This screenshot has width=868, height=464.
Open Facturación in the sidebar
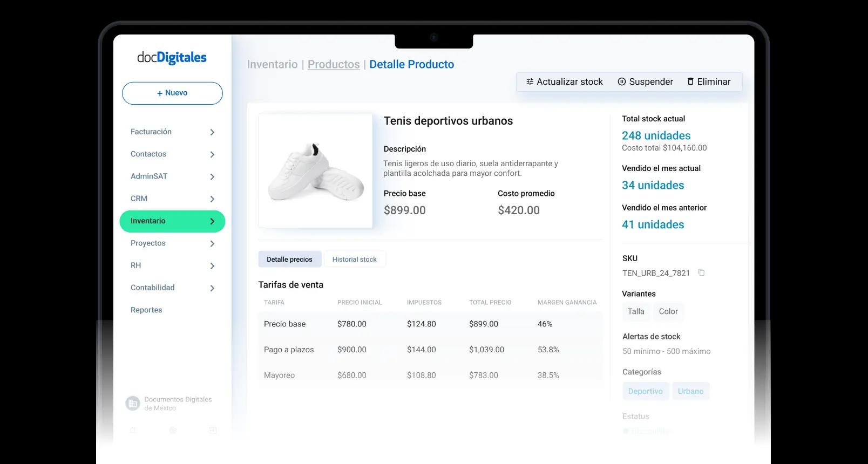(151, 132)
